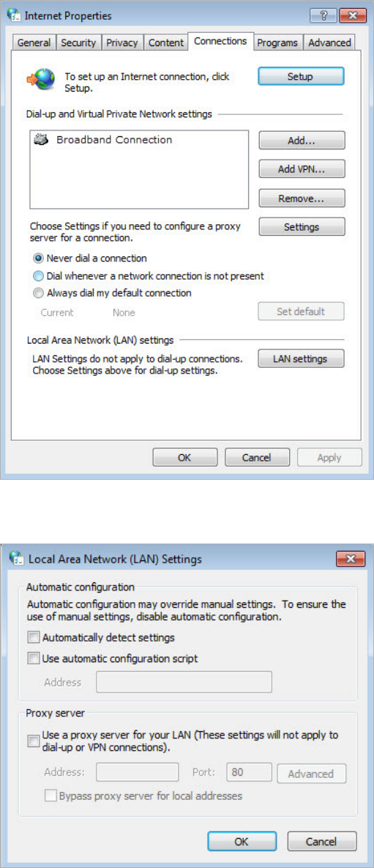The width and height of the screenshot is (374, 868).
Task: Open the Advanced tab
Action: (x=330, y=42)
